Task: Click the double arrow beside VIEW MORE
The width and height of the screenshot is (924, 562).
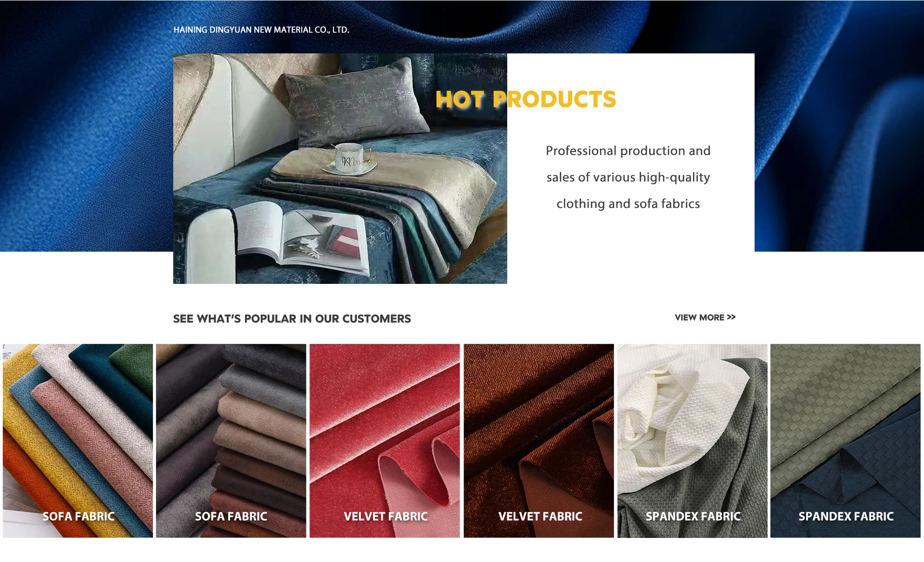Action: pyautogui.click(x=731, y=317)
